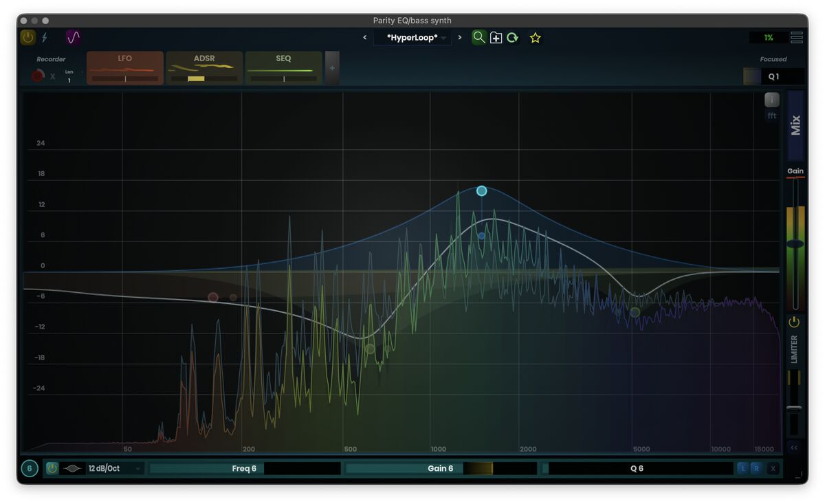The image size is (825, 504).
Task: Open the hamburger menu at top right
Action: click(796, 38)
